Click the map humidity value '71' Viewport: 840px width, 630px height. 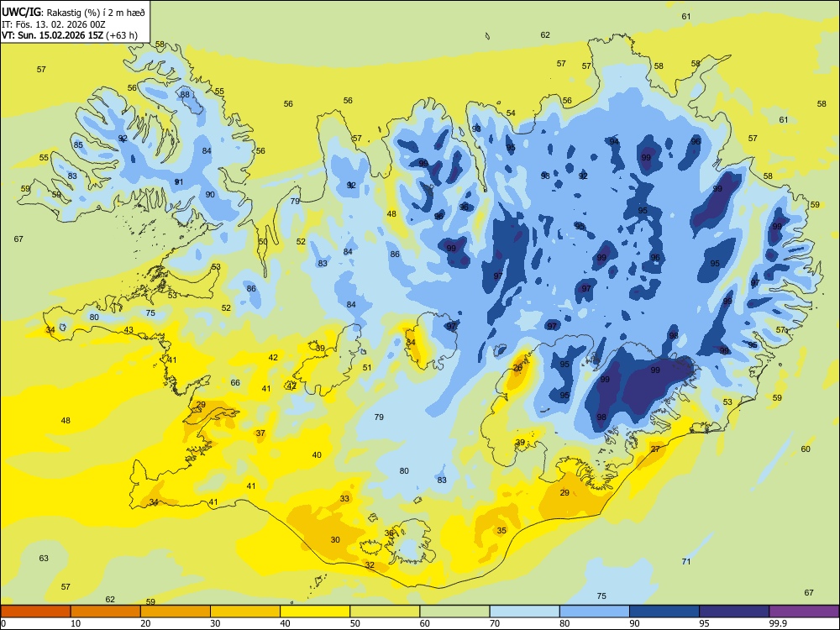coord(686,562)
